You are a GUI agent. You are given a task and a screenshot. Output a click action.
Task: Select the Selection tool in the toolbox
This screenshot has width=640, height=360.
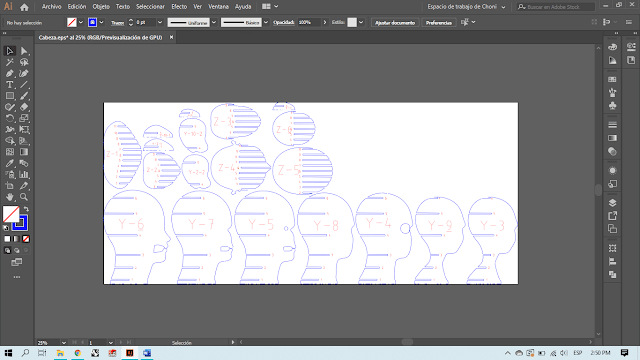(10, 51)
